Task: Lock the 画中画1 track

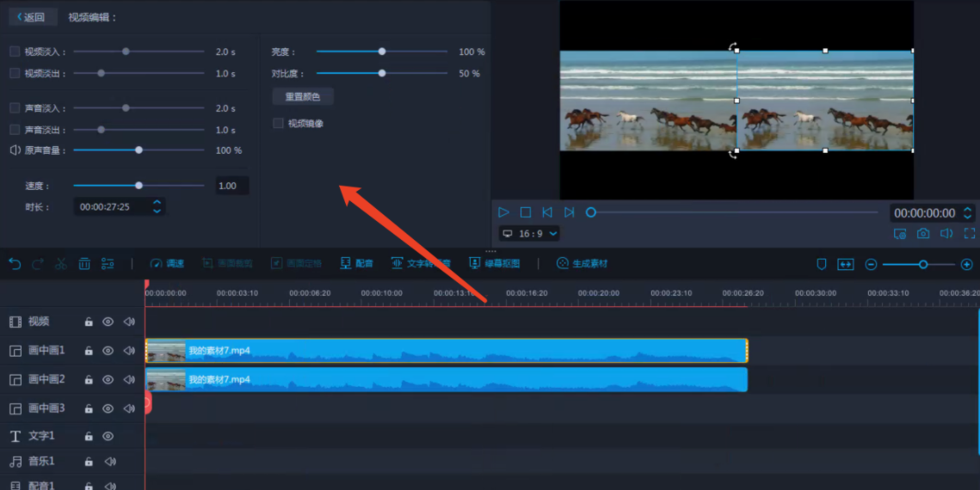Action: [88, 351]
